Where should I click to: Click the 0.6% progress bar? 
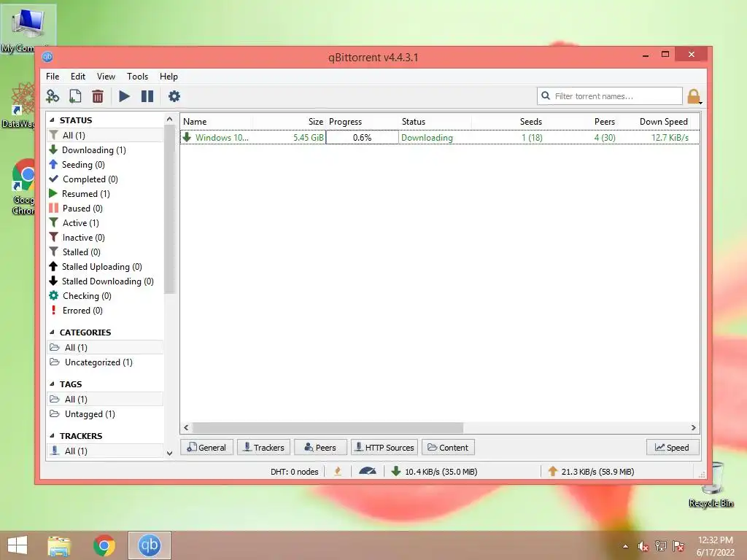pos(362,138)
